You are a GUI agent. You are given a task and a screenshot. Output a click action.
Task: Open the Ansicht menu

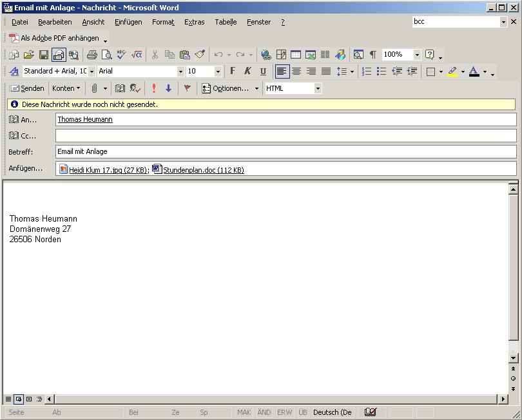pos(93,23)
